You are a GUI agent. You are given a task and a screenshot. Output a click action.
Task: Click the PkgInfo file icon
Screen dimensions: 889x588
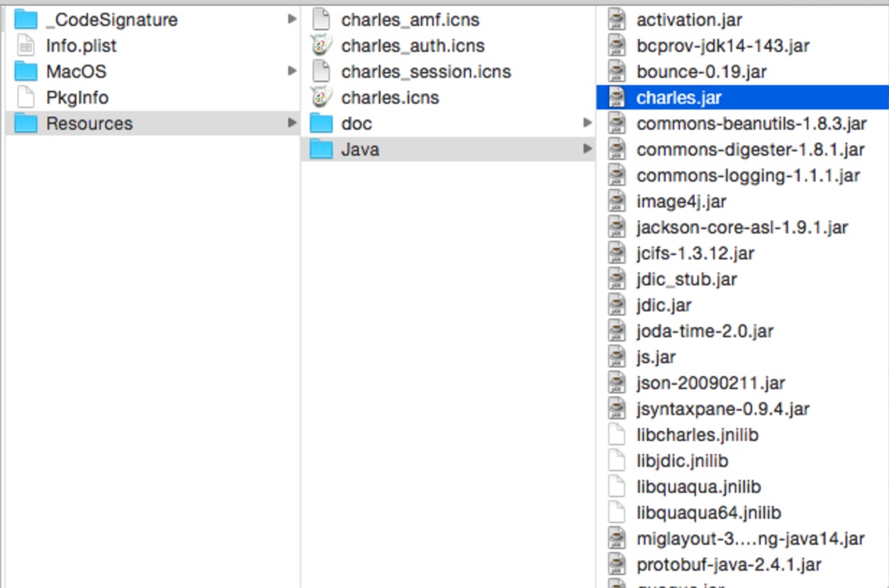(x=26, y=97)
